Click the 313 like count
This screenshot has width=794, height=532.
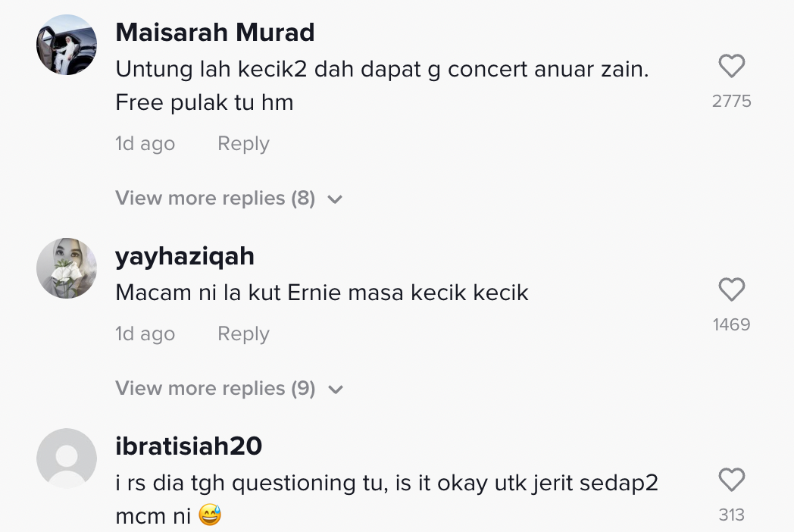(731, 515)
